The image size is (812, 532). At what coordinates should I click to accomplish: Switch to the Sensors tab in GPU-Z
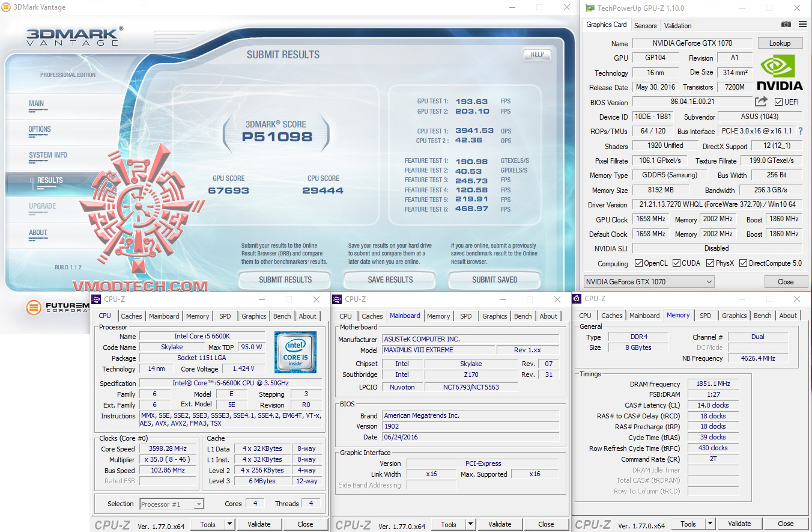pos(646,25)
